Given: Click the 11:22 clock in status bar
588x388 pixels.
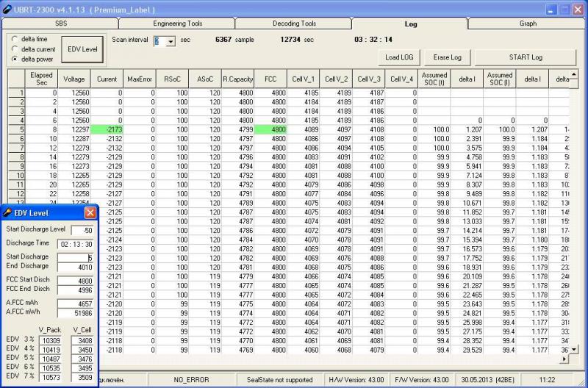Looking at the screenshot, I should click(x=547, y=380).
